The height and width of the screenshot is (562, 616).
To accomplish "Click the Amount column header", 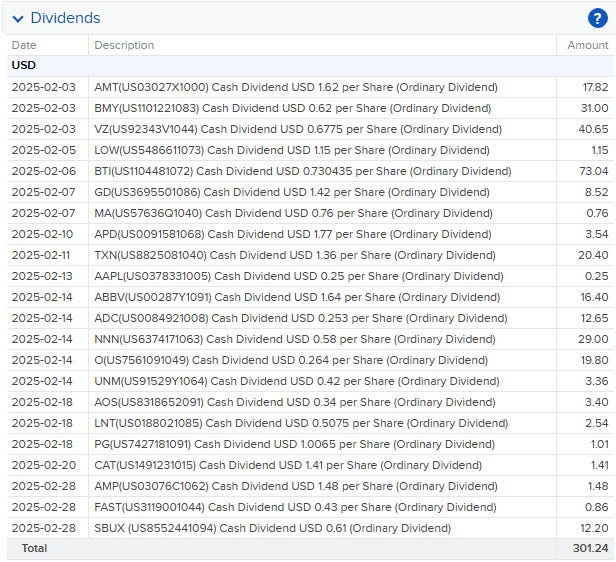I will (x=588, y=45).
